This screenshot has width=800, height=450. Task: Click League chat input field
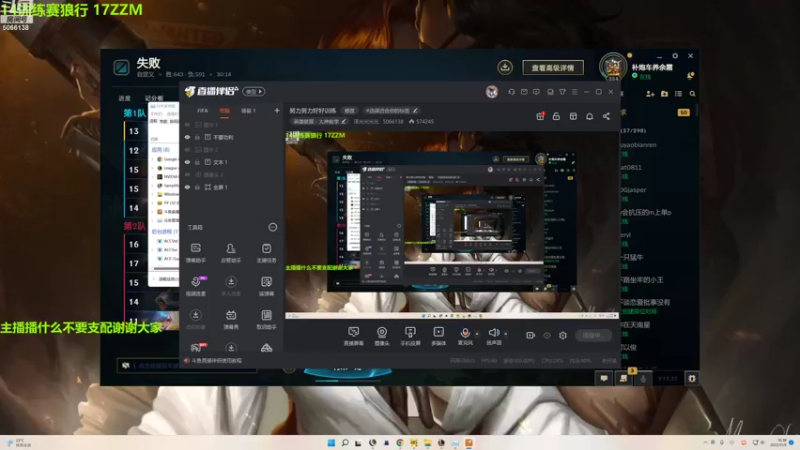click(x=187, y=365)
